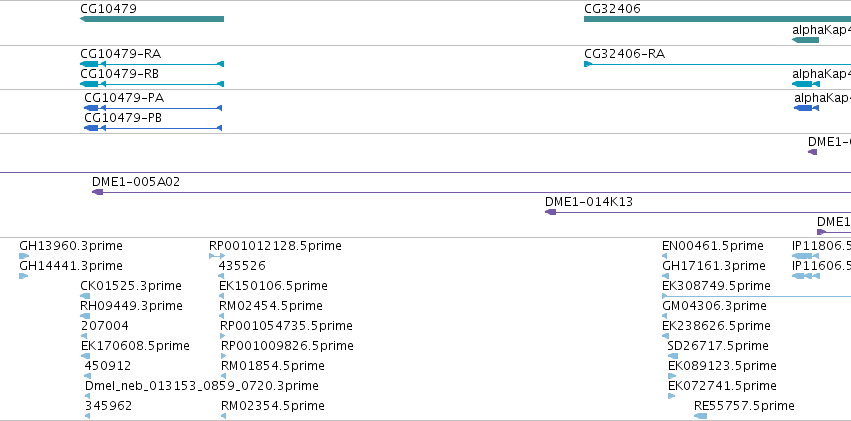Click the Dmel_neb_013153_0859_0720.3prime label
Image resolution: width=851 pixels, height=421 pixels.
tap(202, 386)
